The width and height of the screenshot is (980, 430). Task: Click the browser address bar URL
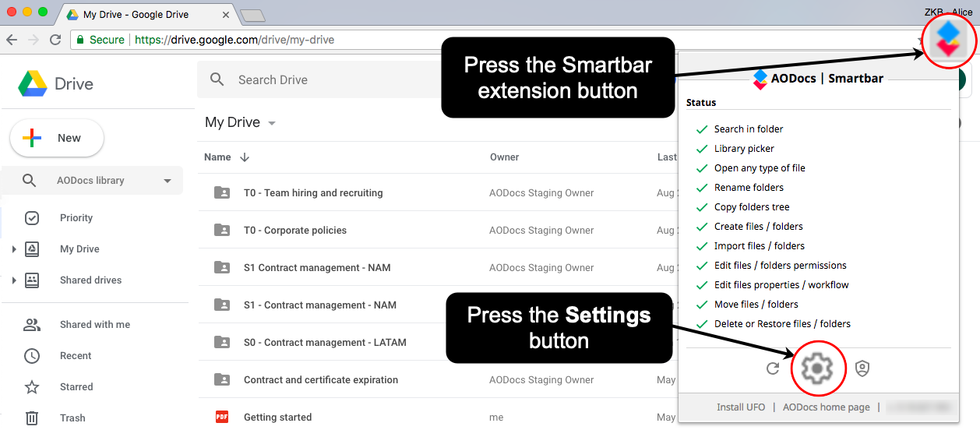(234, 40)
